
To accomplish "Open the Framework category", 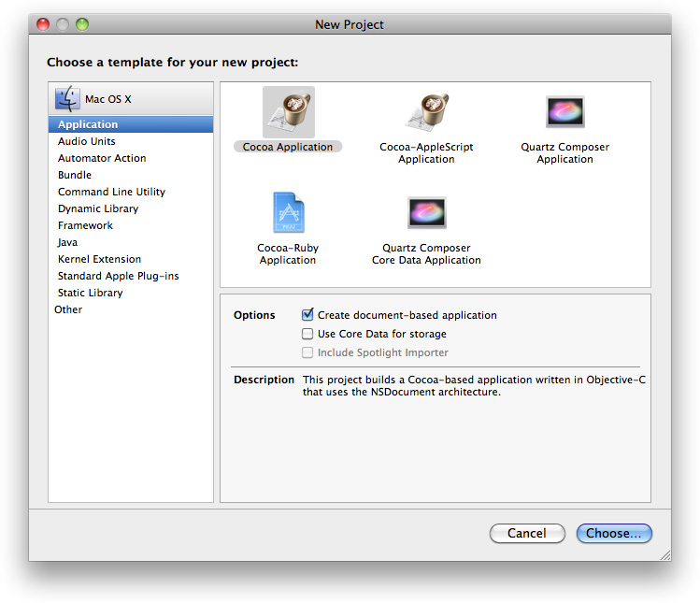I will pyautogui.click(x=85, y=225).
